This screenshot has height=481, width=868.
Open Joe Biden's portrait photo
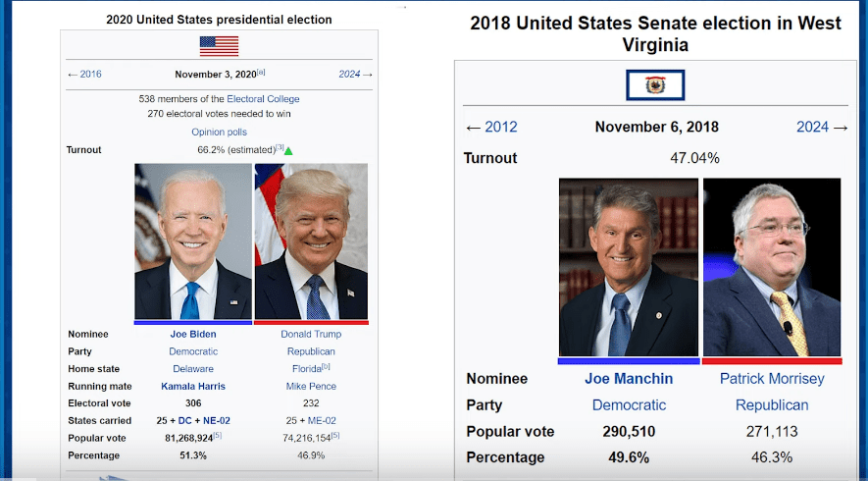click(193, 240)
